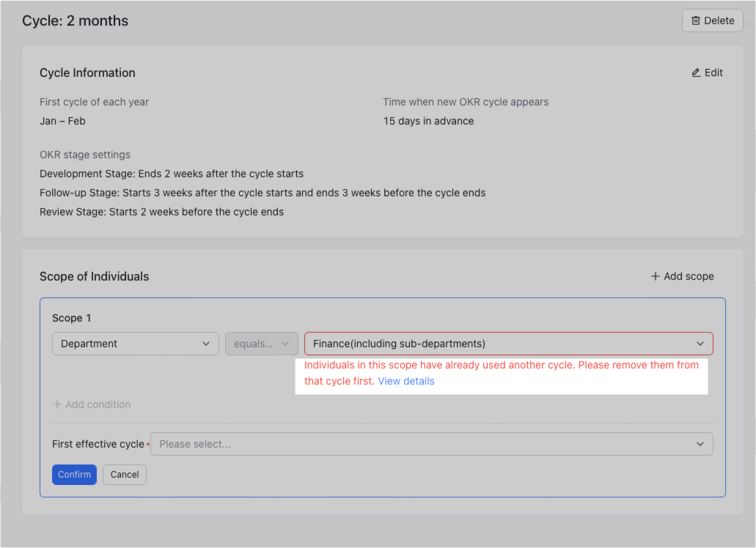Screen dimensions: 756x548
Task: Click Edit in Cycle Information
Action: point(707,73)
